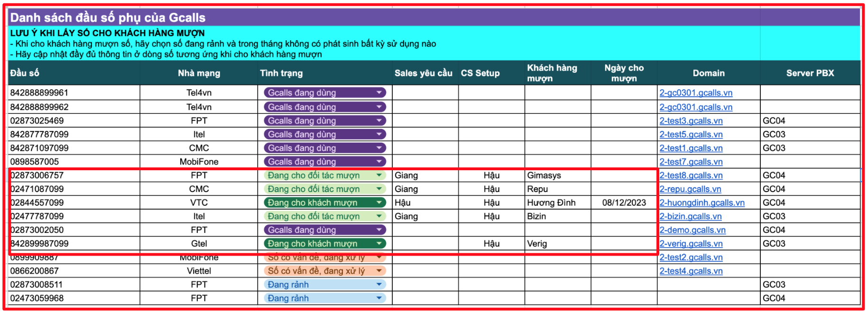868x313 pixels.
Task: Click the 08/12/2023 date cell
Action: pos(624,203)
